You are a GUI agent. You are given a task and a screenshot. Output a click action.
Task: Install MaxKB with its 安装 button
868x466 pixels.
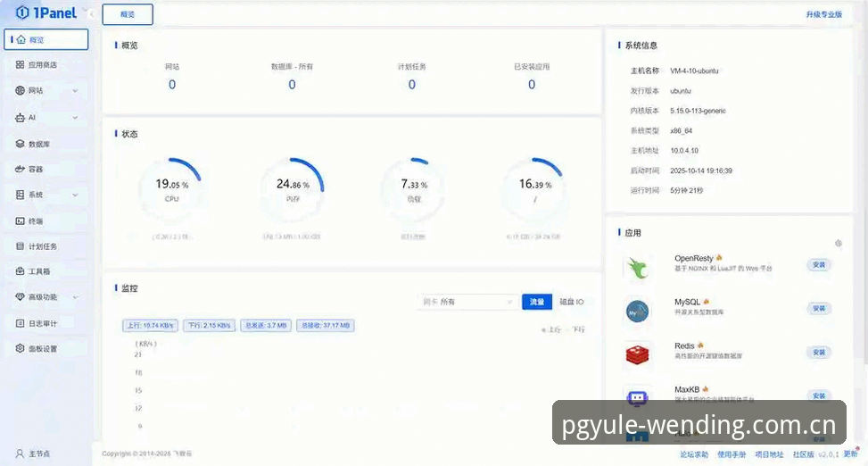tap(819, 395)
